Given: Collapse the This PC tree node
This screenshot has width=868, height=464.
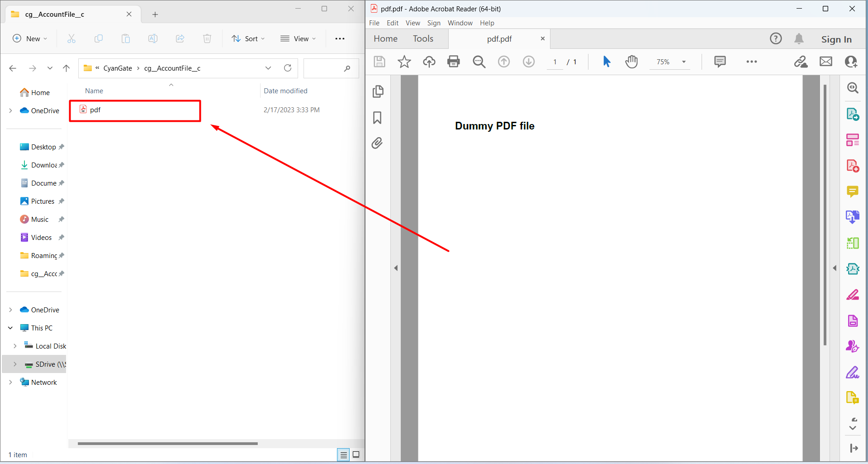Looking at the screenshot, I should tap(10, 328).
